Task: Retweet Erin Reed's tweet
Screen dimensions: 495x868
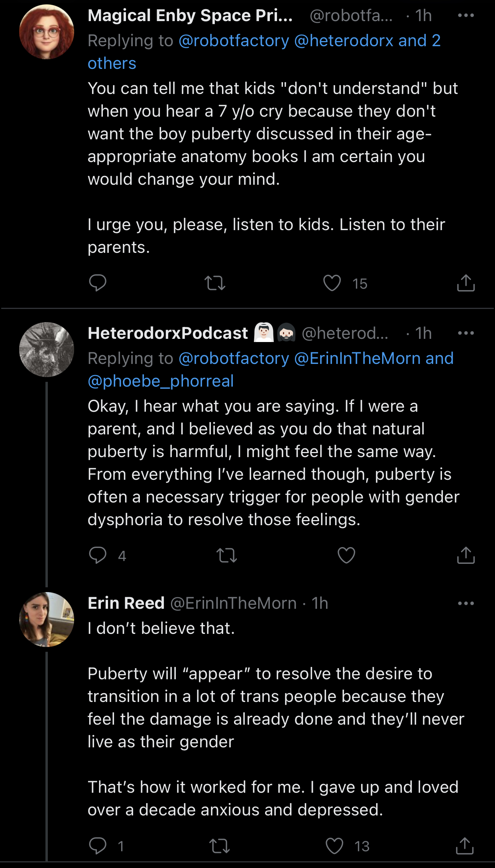Action: pos(220,846)
